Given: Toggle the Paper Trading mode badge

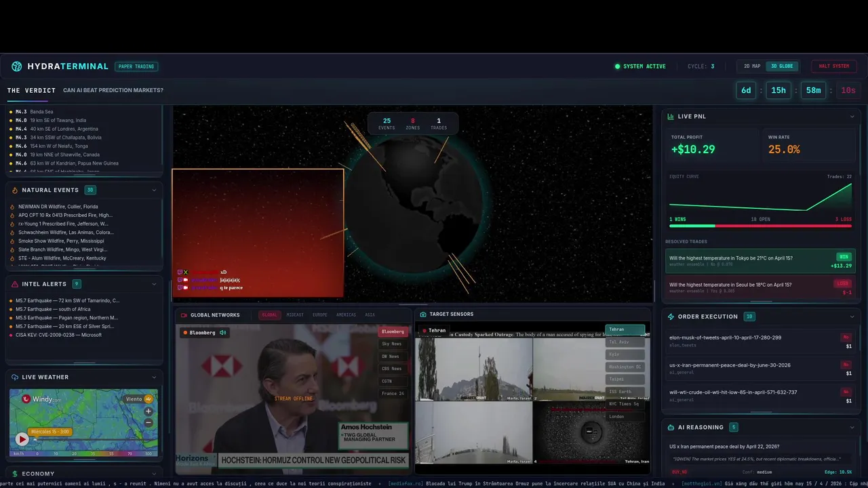Looking at the screenshot, I should (x=136, y=66).
